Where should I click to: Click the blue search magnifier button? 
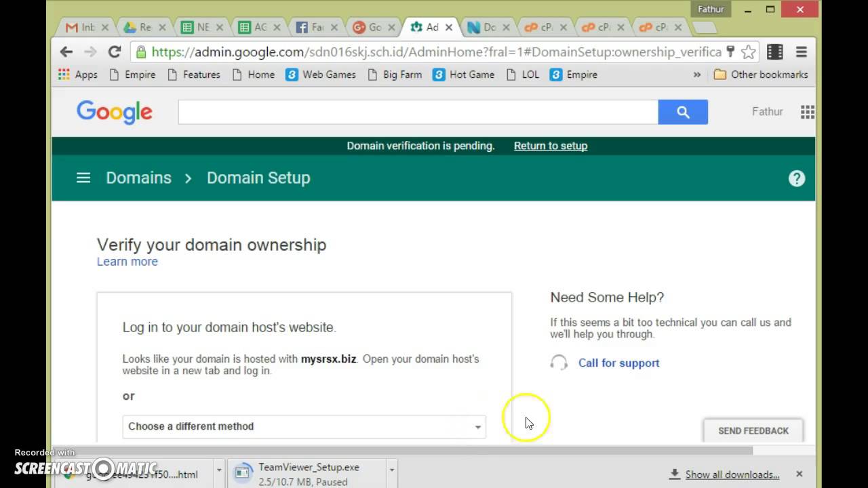point(683,112)
